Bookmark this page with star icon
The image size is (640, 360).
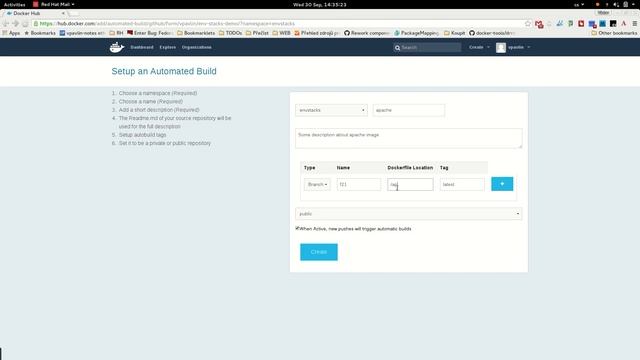tap(528, 24)
